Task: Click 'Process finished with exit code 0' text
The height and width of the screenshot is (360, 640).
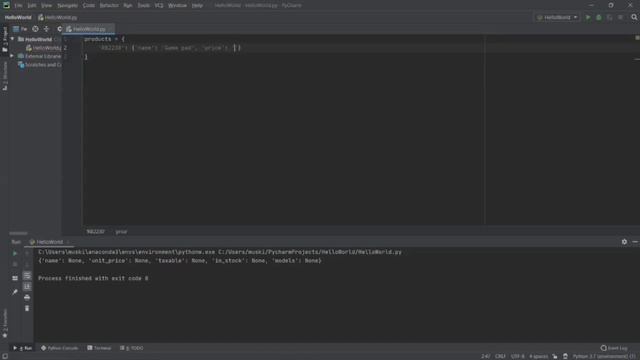Action: (93, 278)
